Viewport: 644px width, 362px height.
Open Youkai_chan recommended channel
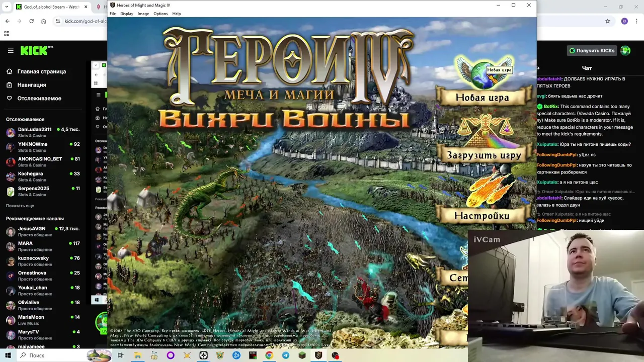coord(43,290)
